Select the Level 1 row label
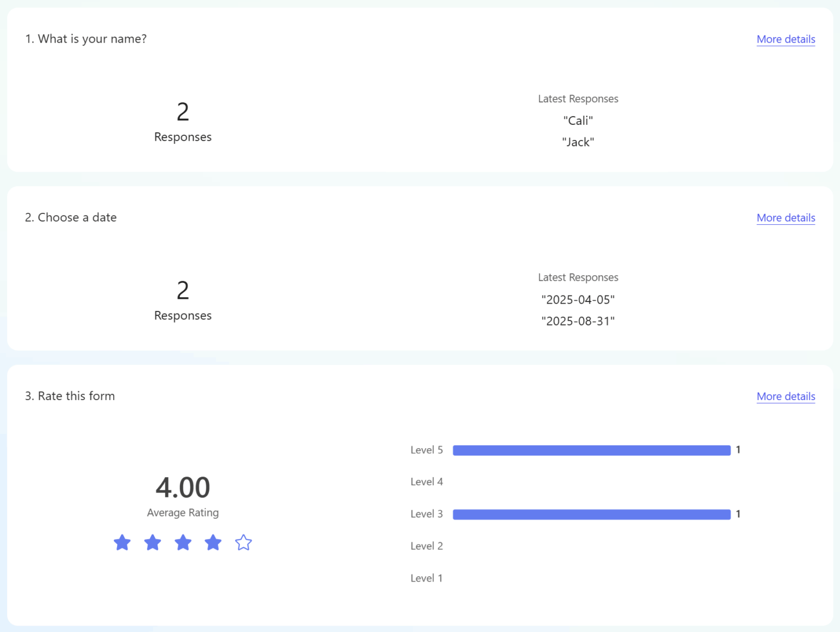 (427, 578)
